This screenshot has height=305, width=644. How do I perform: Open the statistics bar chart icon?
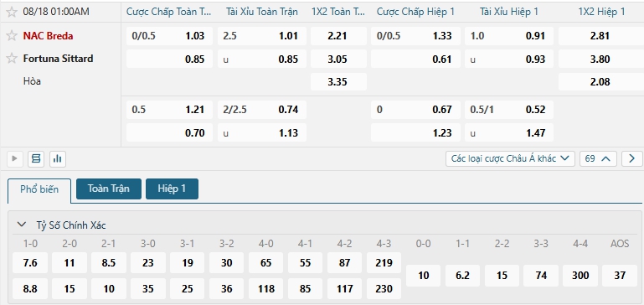tap(58, 158)
